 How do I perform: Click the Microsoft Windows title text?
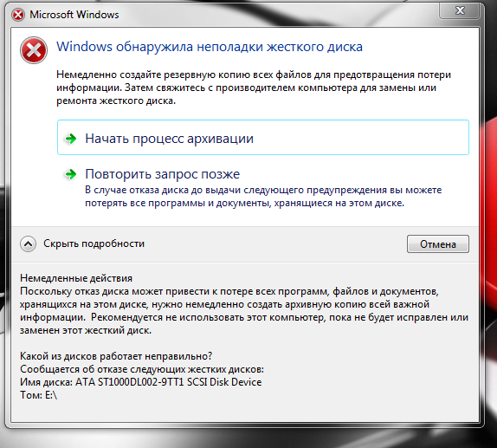click(74, 15)
